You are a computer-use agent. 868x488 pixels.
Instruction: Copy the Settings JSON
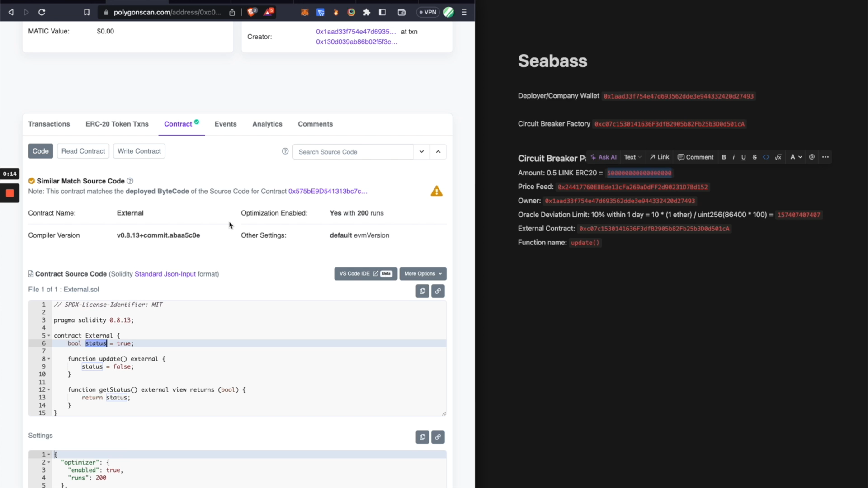click(x=422, y=437)
